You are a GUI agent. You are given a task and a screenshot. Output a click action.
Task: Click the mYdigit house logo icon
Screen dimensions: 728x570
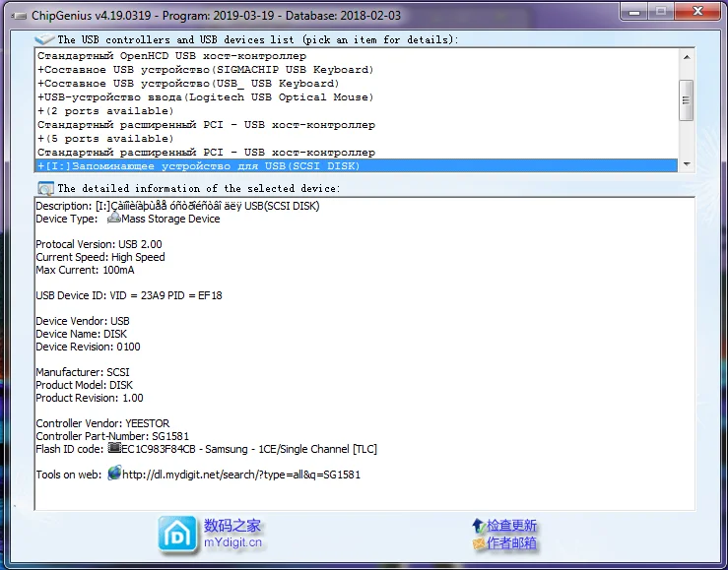[x=177, y=535]
